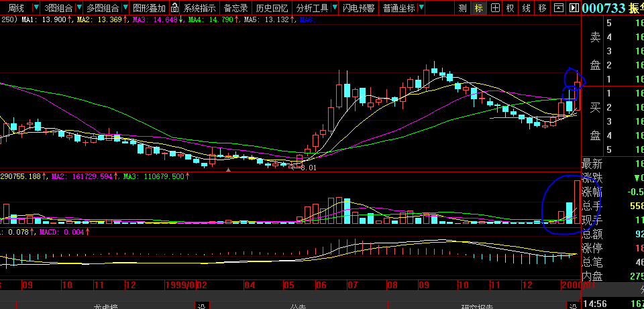644x309 pixels.
Task: Expand the 3图组合 dropdown
Action: tap(62, 8)
